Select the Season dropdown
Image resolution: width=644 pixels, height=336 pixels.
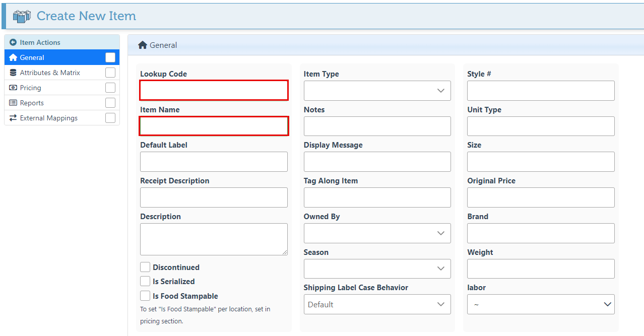point(377,268)
